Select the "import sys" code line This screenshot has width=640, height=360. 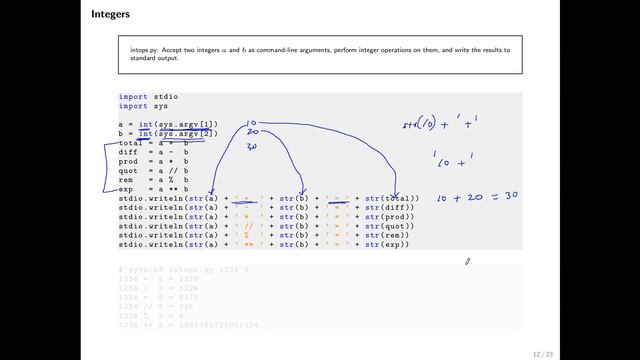(x=143, y=106)
